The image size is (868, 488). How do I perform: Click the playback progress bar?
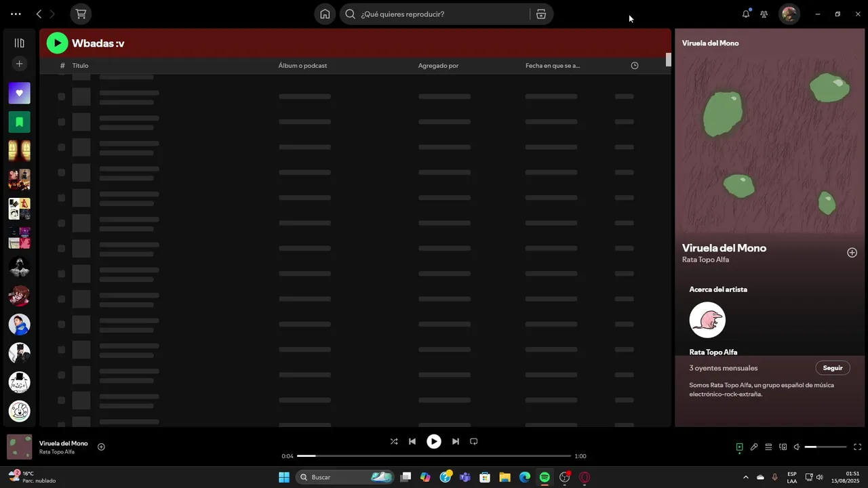coord(434,456)
